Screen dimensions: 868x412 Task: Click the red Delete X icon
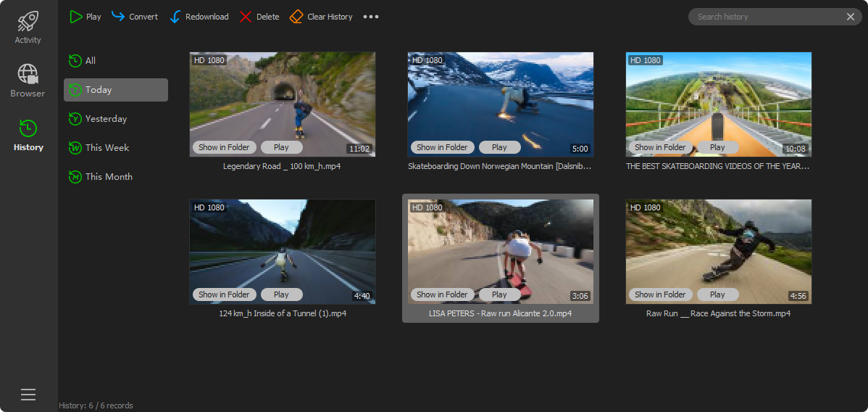[246, 17]
